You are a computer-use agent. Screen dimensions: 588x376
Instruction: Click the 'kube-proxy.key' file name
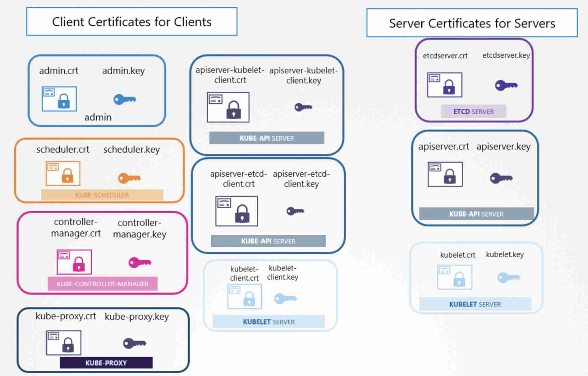tap(137, 316)
